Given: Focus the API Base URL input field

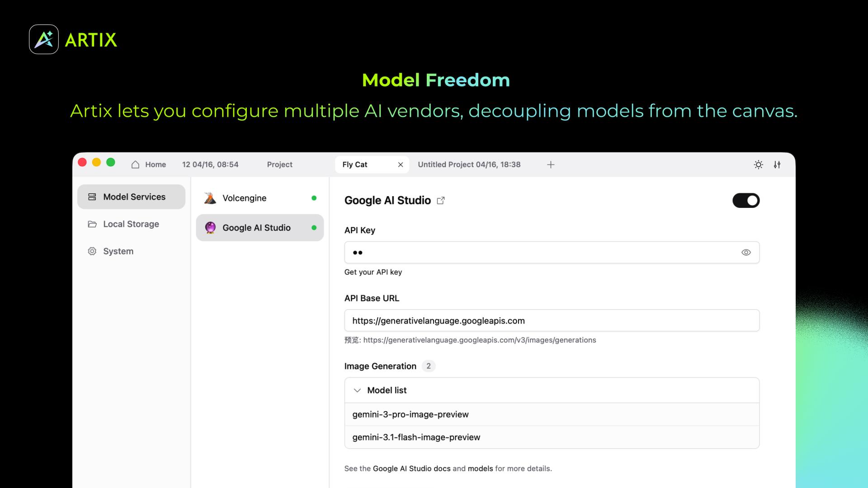Looking at the screenshot, I should tap(552, 320).
